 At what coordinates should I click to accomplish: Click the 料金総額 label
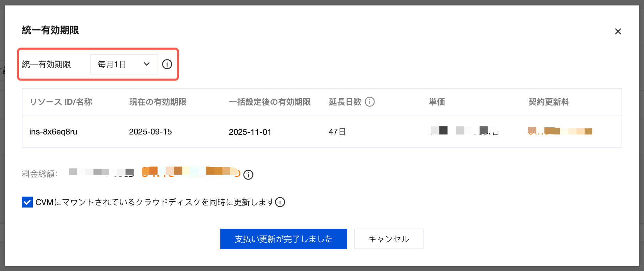pyautogui.click(x=40, y=174)
